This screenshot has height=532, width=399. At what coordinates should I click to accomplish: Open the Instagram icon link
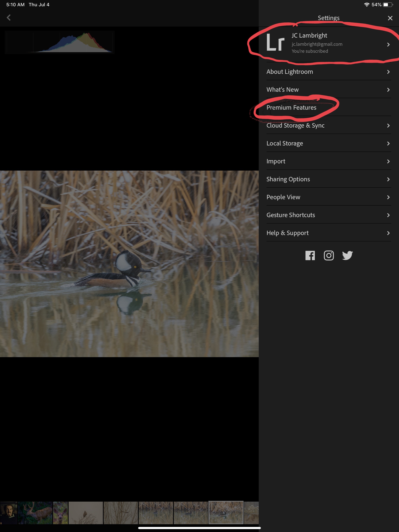click(328, 255)
